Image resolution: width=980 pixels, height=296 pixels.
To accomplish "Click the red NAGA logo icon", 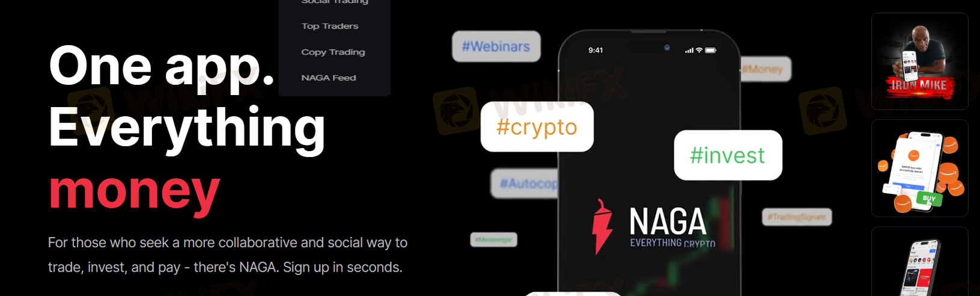I will coord(603,227).
